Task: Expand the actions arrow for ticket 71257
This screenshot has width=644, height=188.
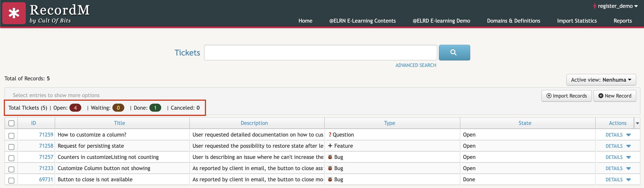Action: (x=629, y=158)
